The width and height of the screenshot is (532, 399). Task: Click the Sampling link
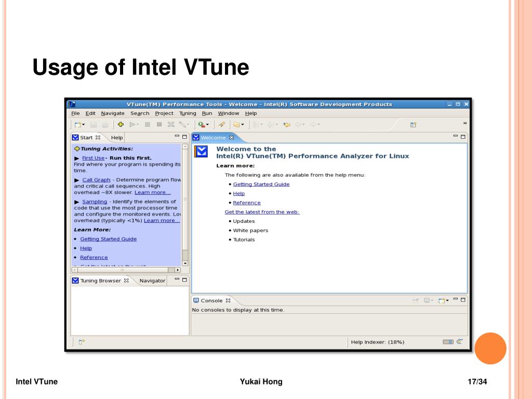(95, 202)
